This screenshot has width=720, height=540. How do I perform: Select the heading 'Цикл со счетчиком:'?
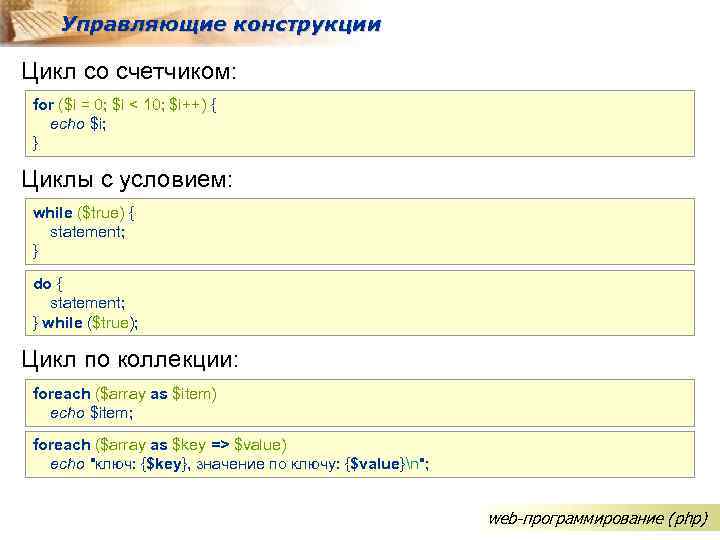click(x=129, y=71)
